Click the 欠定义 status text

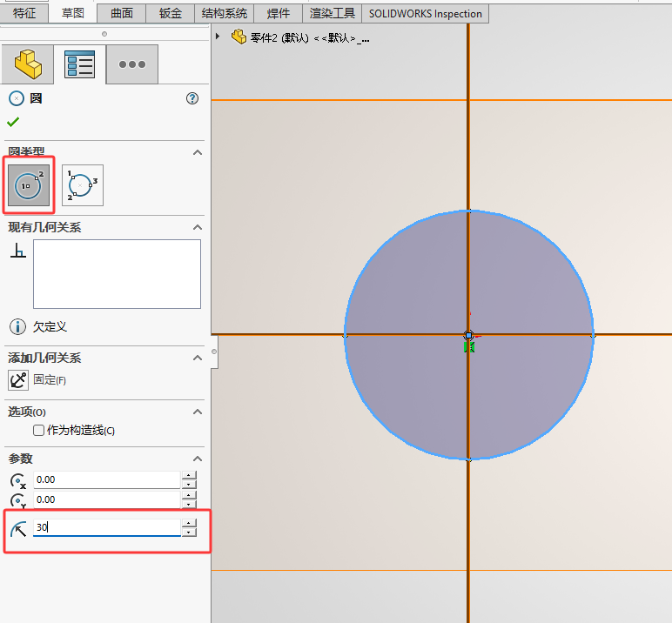[x=50, y=327]
